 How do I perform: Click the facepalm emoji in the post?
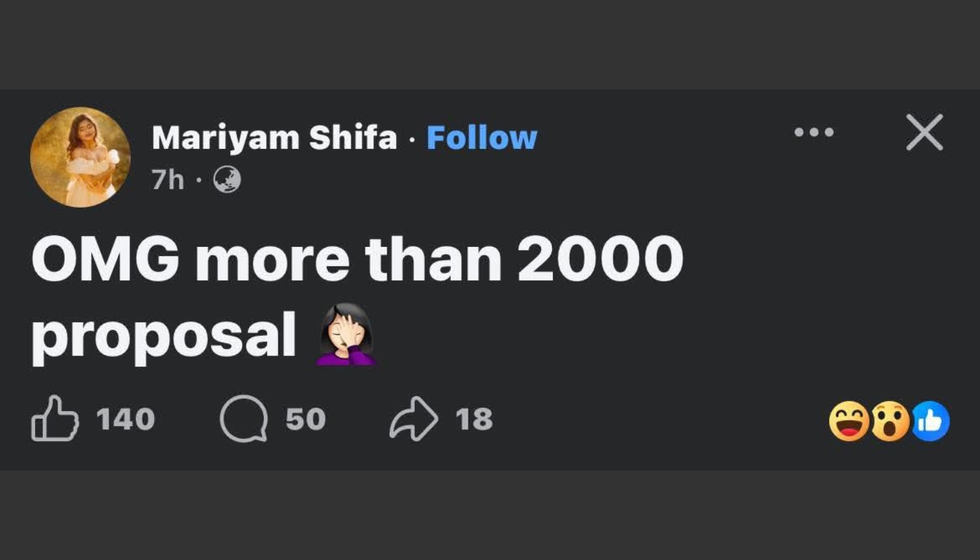click(x=346, y=335)
